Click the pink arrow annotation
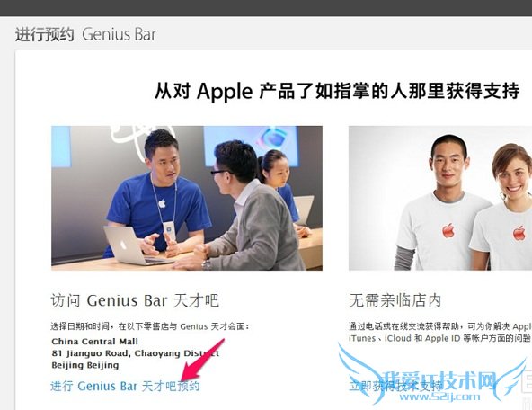 pos(203,361)
